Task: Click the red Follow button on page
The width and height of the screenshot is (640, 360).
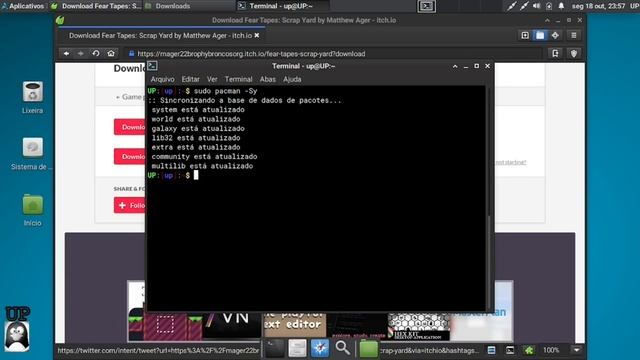Action: tap(130, 205)
